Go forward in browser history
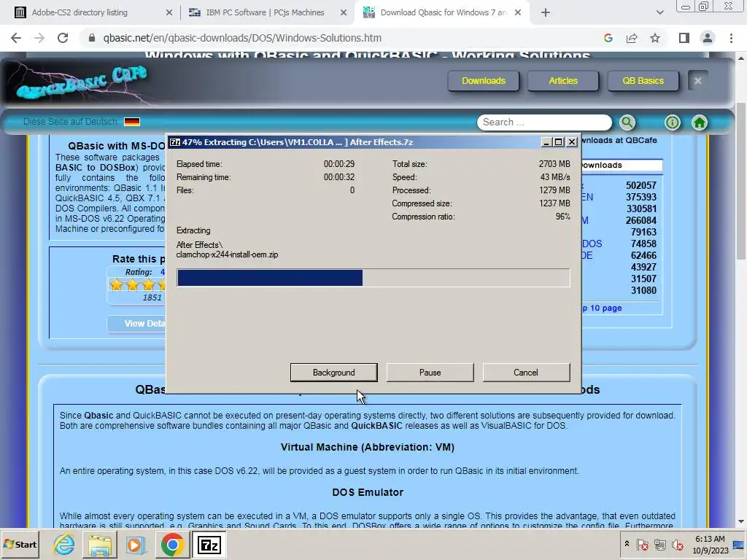This screenshot has height=560, width=747. click(x=39, y=38)
